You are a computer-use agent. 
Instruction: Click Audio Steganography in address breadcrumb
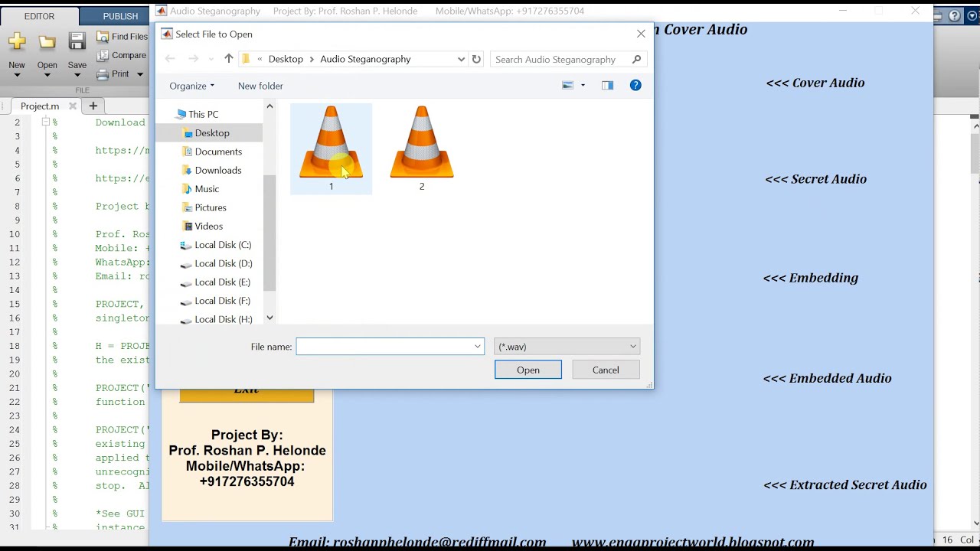coord(365,59)
